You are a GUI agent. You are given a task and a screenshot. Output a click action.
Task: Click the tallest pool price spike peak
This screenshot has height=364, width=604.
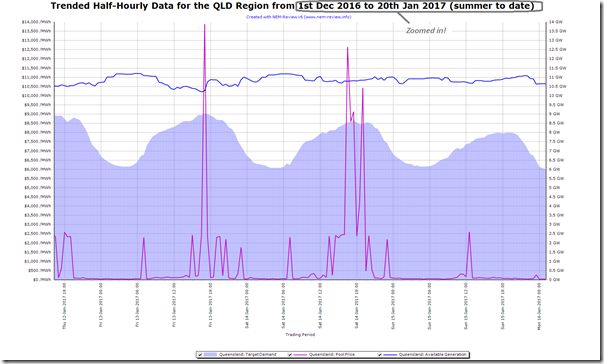coord(205,25)
